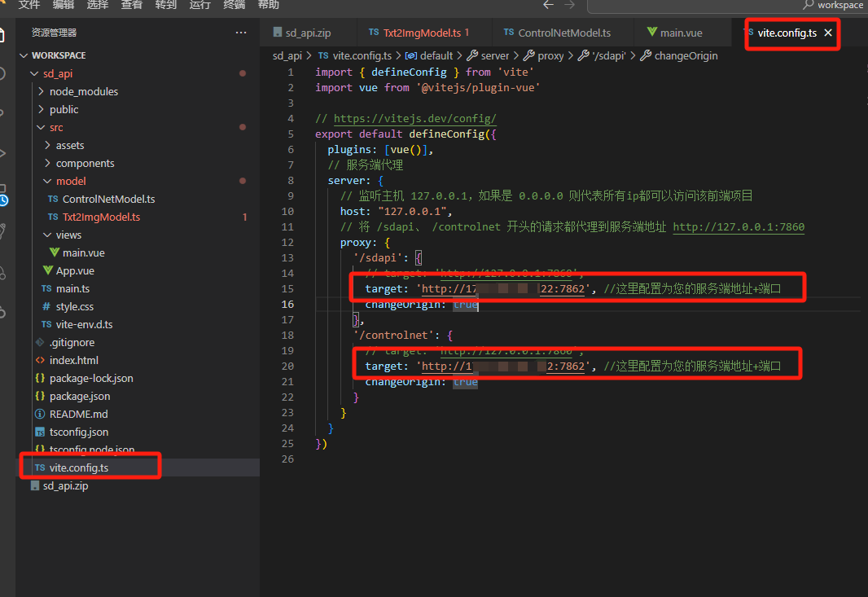
Task: Click the Explorer icon in activity bar
Action: pyautogui.click(x=5, y=36)
